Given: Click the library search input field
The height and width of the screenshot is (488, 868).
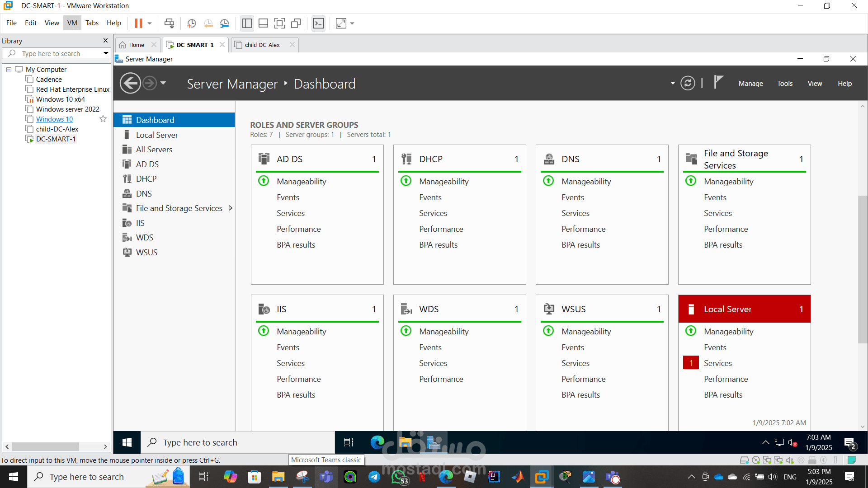Looking at the screenshot, I should tap(56, 53).
